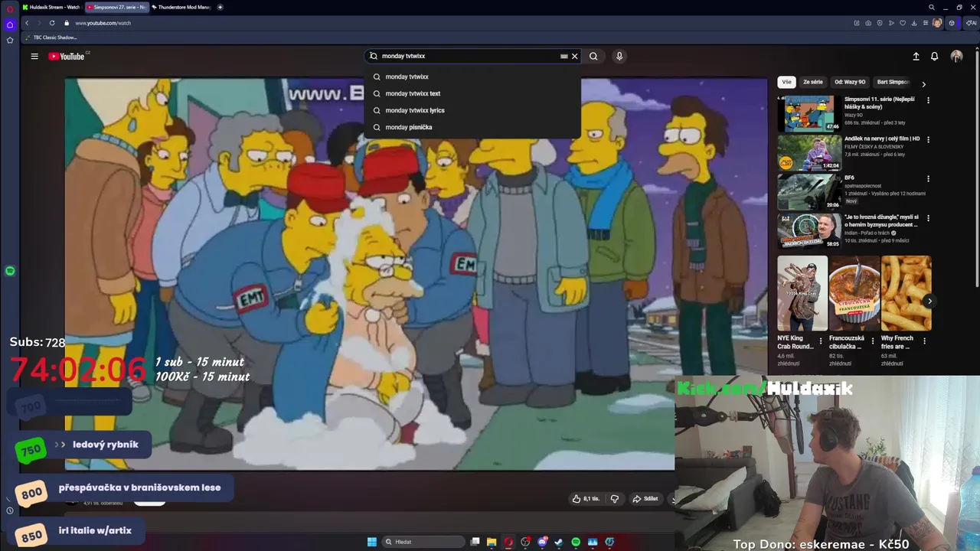This screenshot has width=980, height=551.
Task: Open Opera sidebar home icon
Action: pyautogui.click(x=10, y=24)
